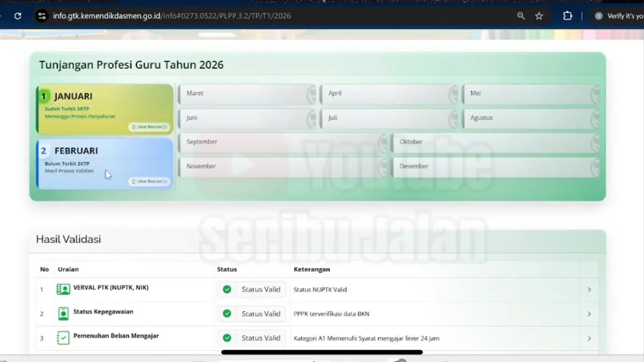Select the Agustus month tile
Image resolution: width=644 pixels, height=362 pixels.
click(x=531, y=119)
